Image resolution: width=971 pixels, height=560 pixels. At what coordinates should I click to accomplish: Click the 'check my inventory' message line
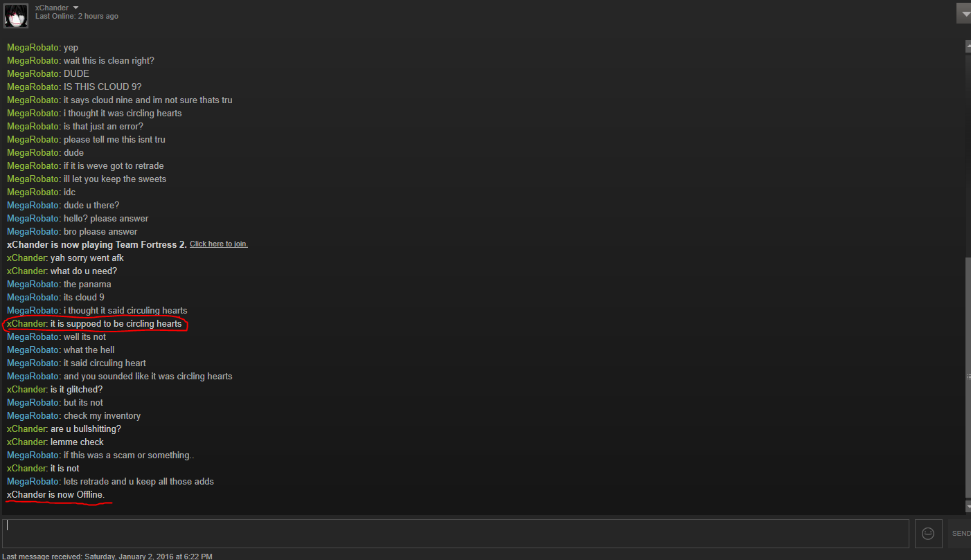click(x=74, y=416)
